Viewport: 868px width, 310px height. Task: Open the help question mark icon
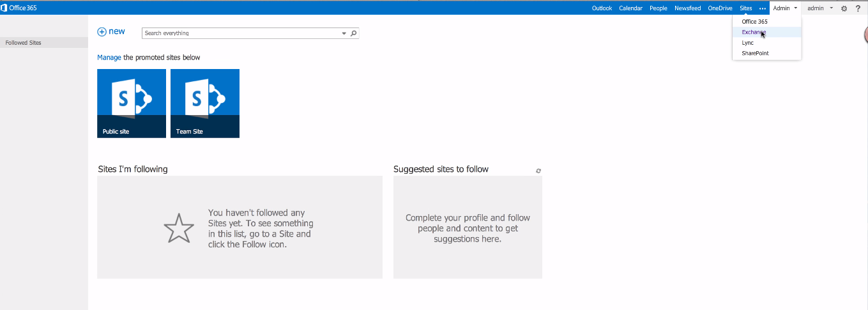click(858, 8)
